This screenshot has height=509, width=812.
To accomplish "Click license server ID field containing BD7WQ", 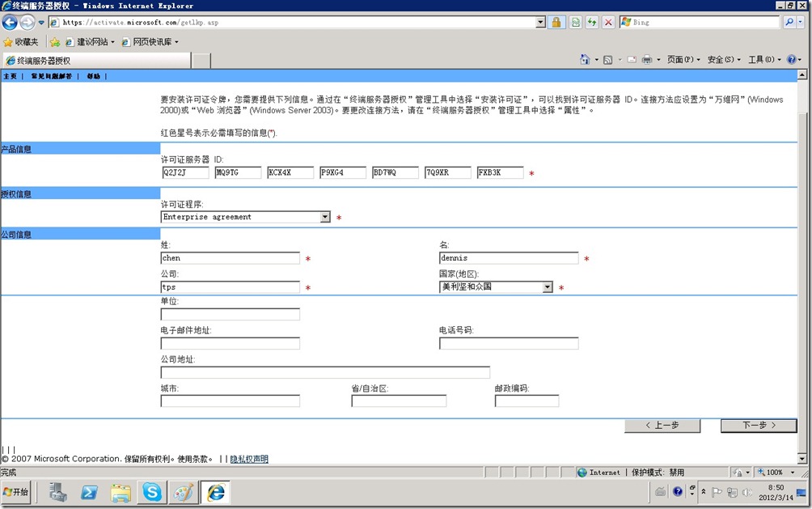I will (395, 172).
